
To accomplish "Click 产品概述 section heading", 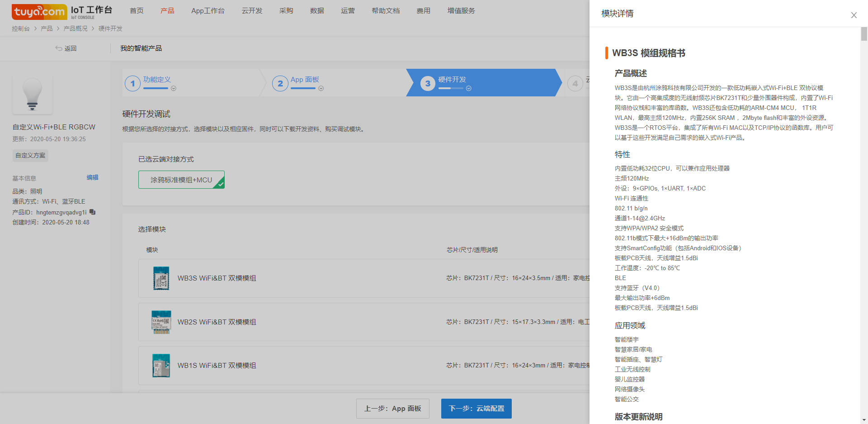I will coord(631,73).
